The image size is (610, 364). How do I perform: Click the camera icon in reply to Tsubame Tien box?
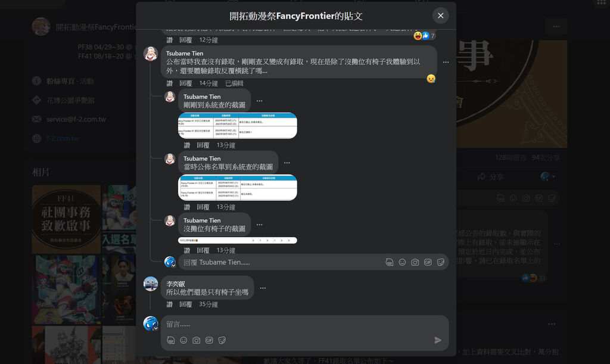(x=415, y=263)
